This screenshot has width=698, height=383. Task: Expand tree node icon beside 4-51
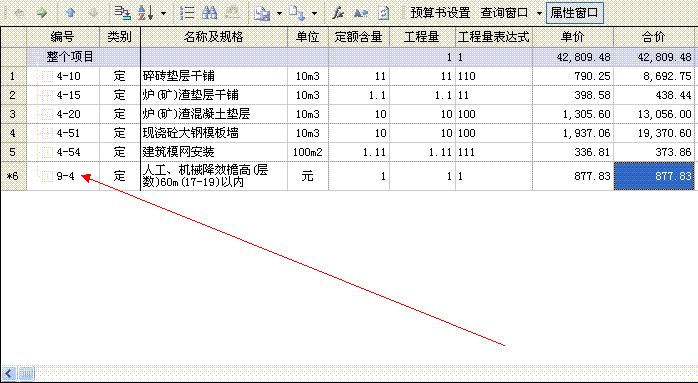[x=47, y=133]
